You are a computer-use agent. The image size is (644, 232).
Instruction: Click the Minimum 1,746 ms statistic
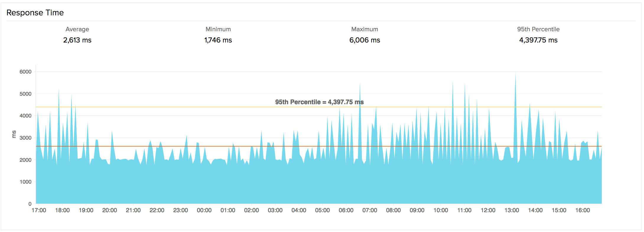[x=218, y=40]
